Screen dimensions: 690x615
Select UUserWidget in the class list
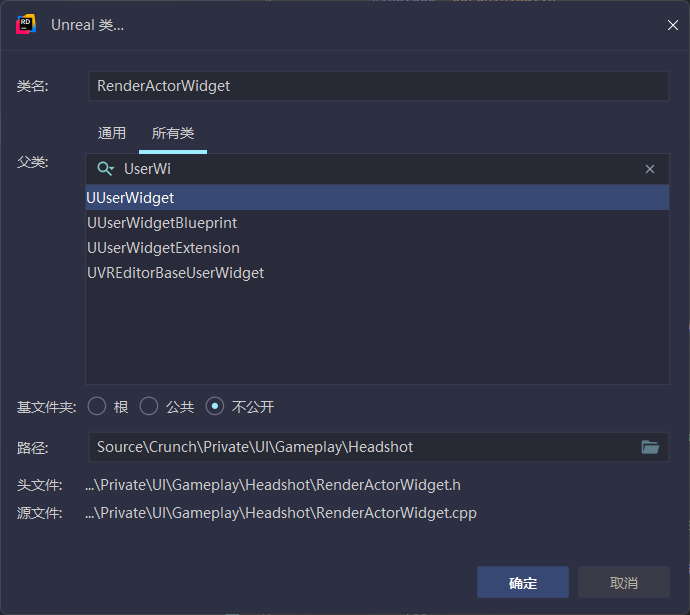tap(378, 198)
